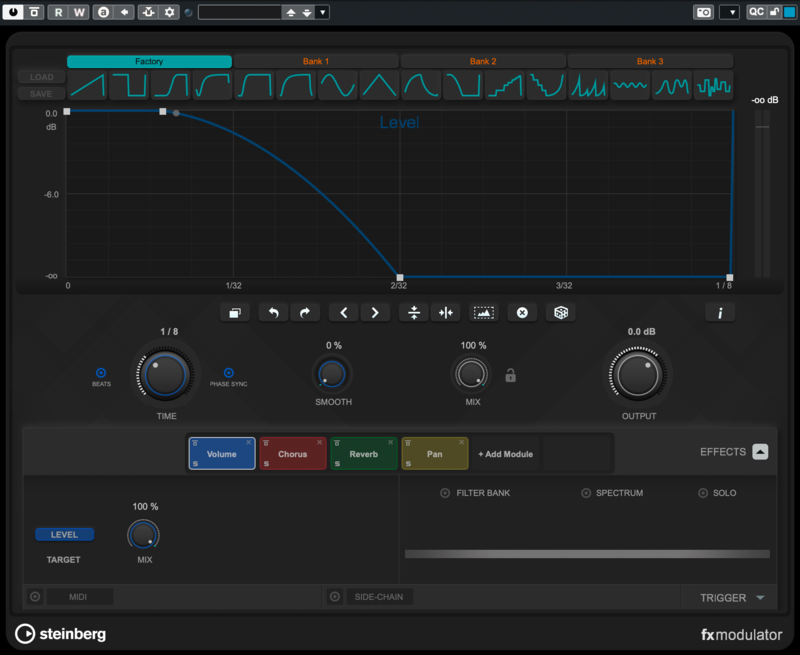Click the Output knob
Image resolution: width=800 pixels, height=655 pixels.
pyautogui.click(x=640, y=376)
